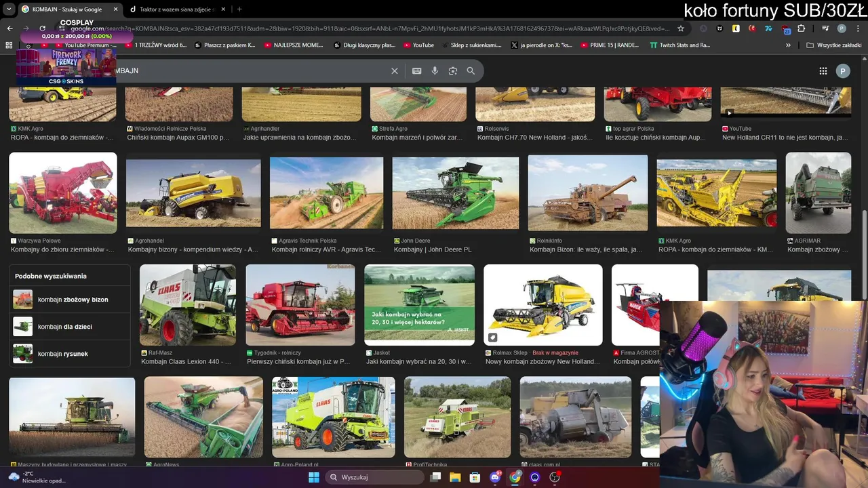Click the 'Kombajn Bizon: ile waży, ile spala' caption

tap(587, 249)
